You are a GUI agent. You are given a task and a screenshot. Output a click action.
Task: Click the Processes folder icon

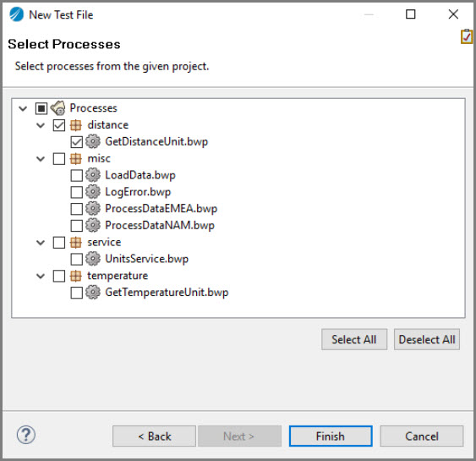(x=58, y=108)
